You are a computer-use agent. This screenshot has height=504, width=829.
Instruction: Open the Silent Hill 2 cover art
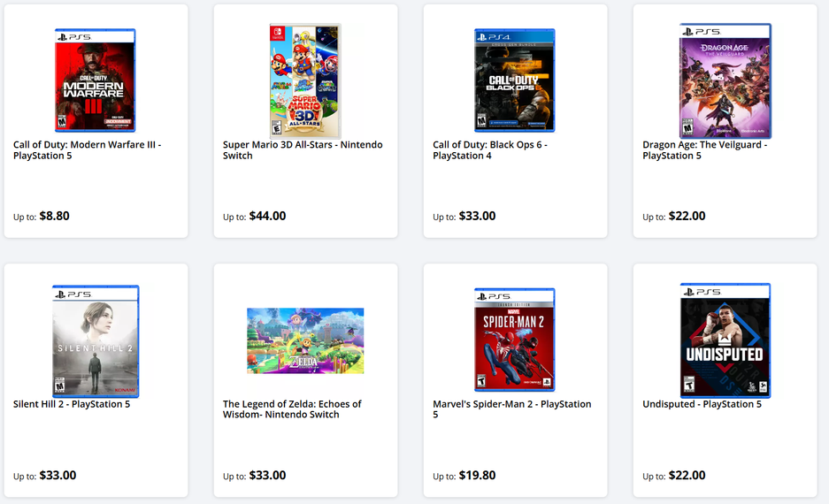pyautogui.click(x=96, y=341)
